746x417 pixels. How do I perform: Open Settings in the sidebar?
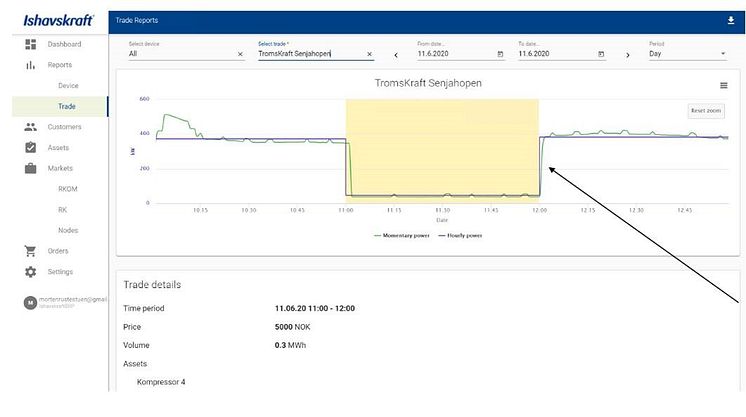(60, 272)
